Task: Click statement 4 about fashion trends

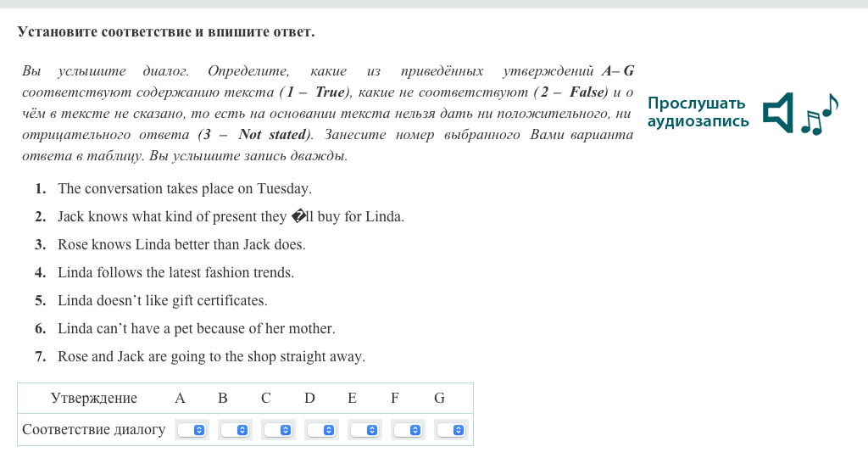Action: tap(175, 273)
